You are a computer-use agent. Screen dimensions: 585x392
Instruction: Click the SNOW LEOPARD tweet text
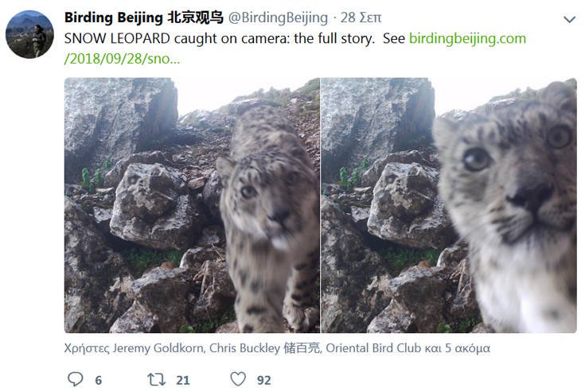pyautogui.click(x=220, y=39)
